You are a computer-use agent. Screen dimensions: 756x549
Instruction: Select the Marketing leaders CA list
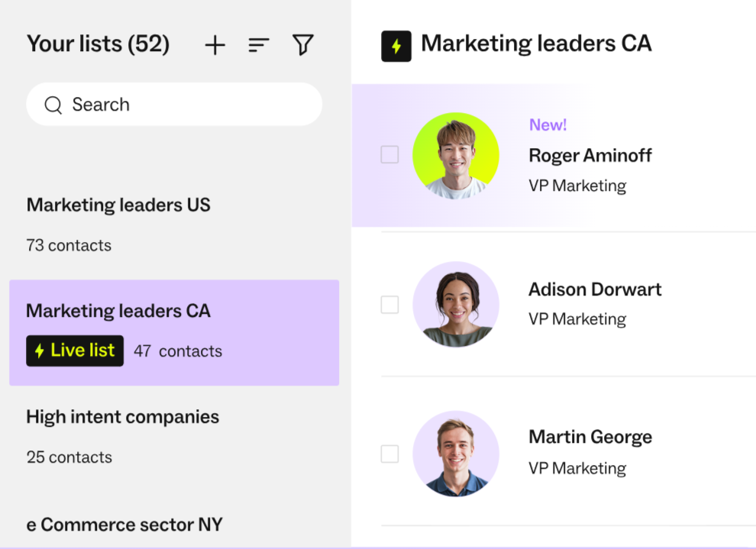174,333
